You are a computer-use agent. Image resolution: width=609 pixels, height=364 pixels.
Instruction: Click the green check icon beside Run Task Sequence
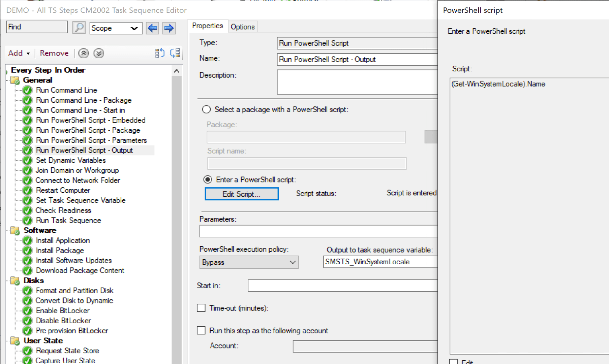pyautogui.click(x=27, y=221)
